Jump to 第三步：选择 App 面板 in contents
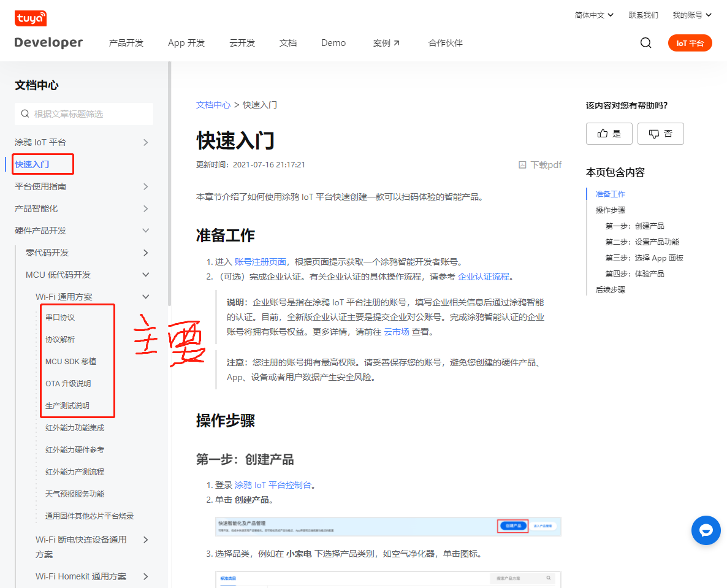The height and width of the screenshot is (588, 727). point(644,258)
